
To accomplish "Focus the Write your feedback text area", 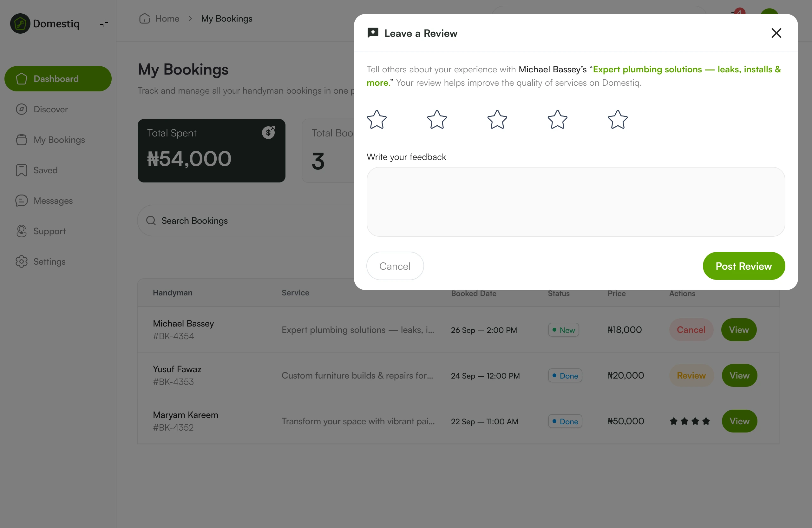I will click(576, 202).
